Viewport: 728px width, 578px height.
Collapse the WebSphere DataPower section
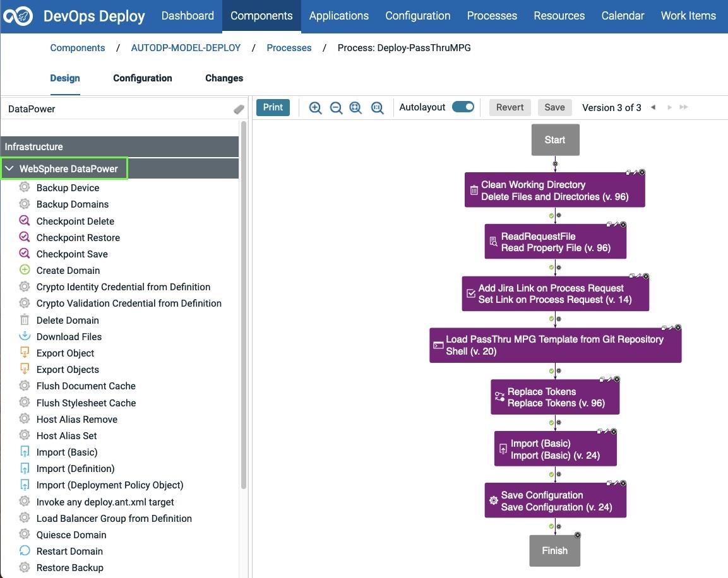coord(9,168)
